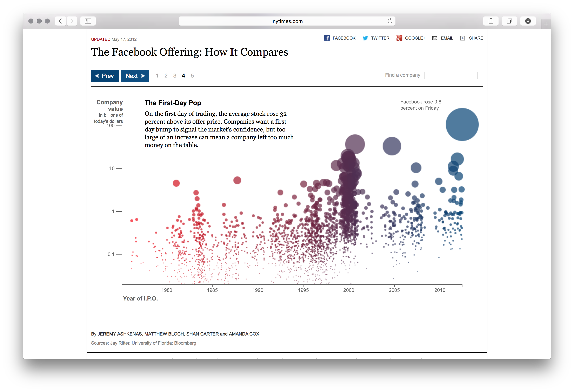
Task: Reload the nytimes.com page
Action: pos(390,21)
